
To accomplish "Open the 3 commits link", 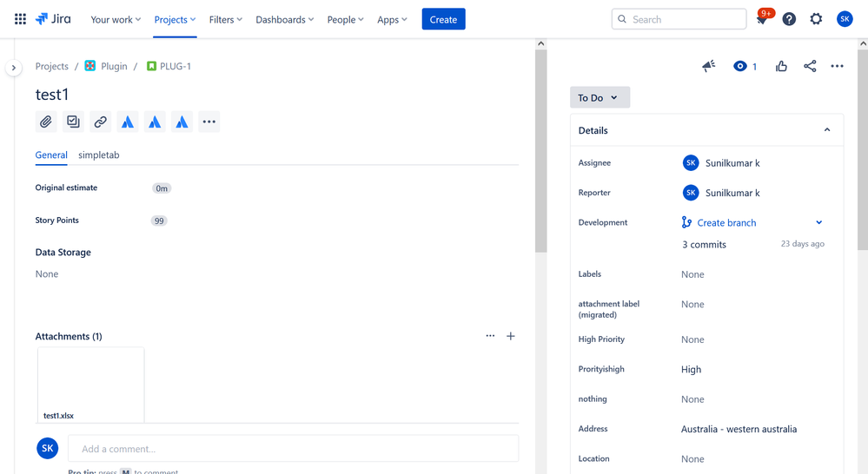I will click(704, 245).
